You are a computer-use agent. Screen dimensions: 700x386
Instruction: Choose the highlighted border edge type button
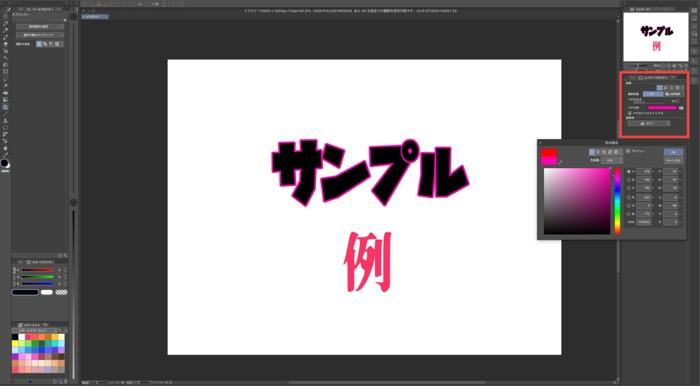tap(653, 94)
